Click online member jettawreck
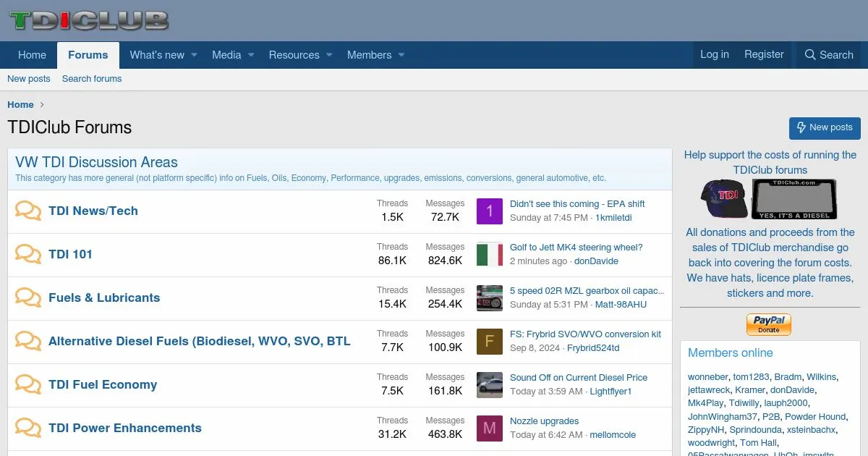The height and width of the screenshot is (456, 868). (709, 390)
